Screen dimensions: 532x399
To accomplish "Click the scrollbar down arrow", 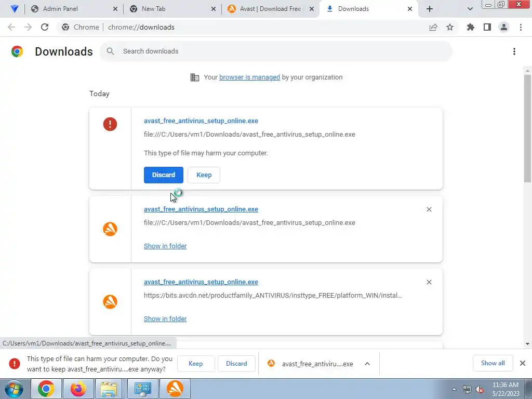I will click(527, 344).
